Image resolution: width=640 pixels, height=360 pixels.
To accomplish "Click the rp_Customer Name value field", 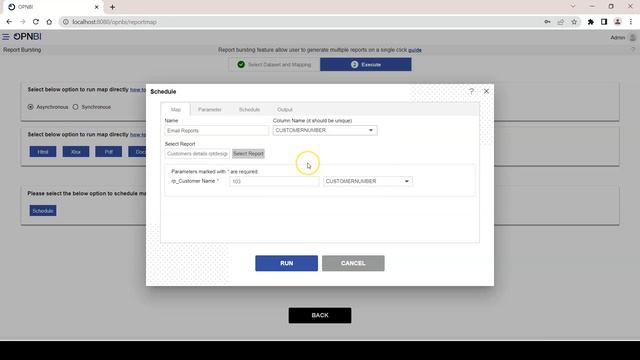I will (274, 181).
